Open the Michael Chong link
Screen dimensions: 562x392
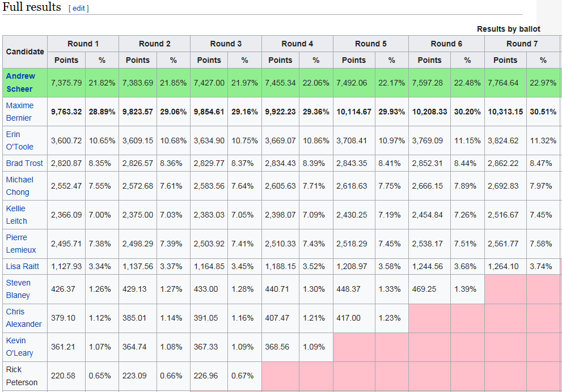coord(20,186)
